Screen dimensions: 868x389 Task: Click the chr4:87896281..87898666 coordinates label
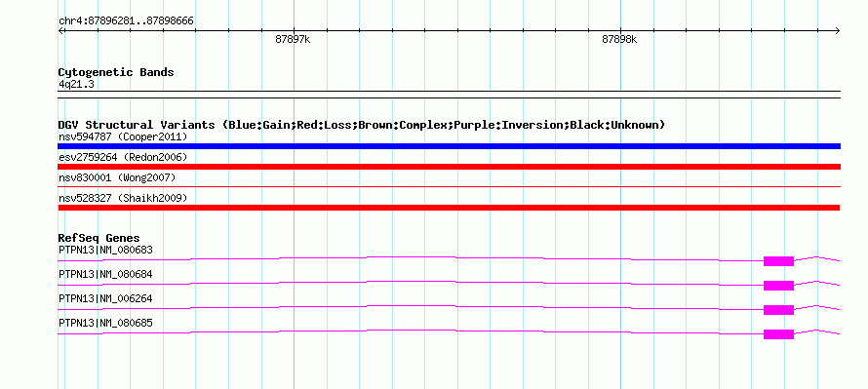point(126,21)
